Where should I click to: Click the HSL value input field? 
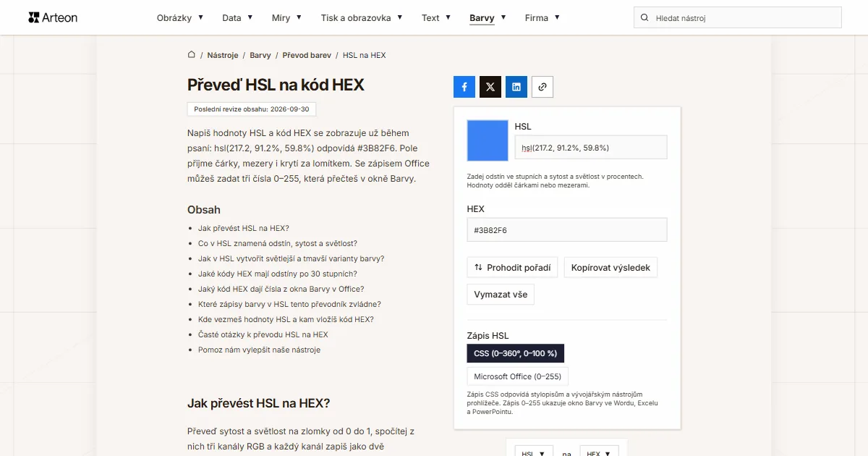[591, 147]
